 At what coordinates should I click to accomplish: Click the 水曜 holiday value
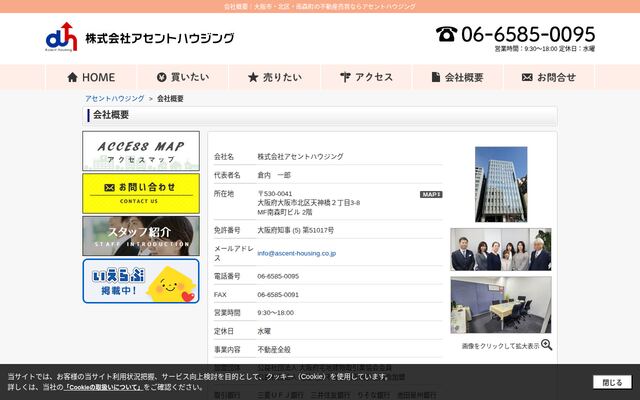coord(264,331)
